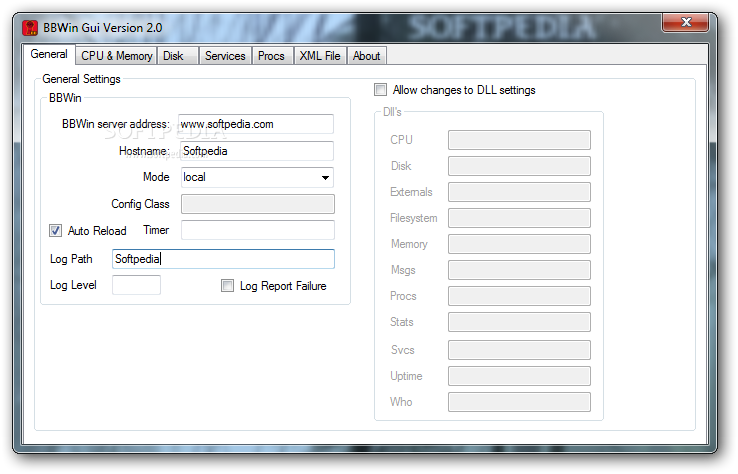
Task: Click the Timer input field
Action: click(258, 230)
